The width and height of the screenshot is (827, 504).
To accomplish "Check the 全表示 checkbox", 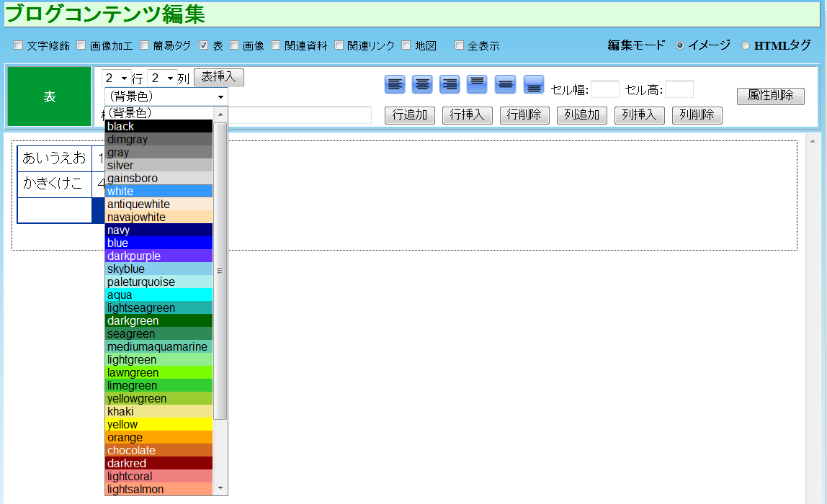I will pyautogui.click(x=460, y=45).
